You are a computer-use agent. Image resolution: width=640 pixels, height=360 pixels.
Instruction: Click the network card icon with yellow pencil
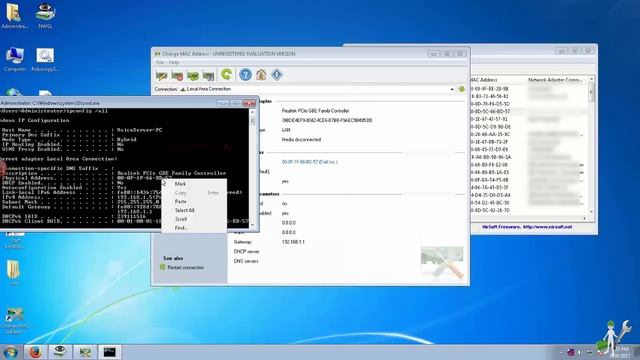(x=162, y=76)
